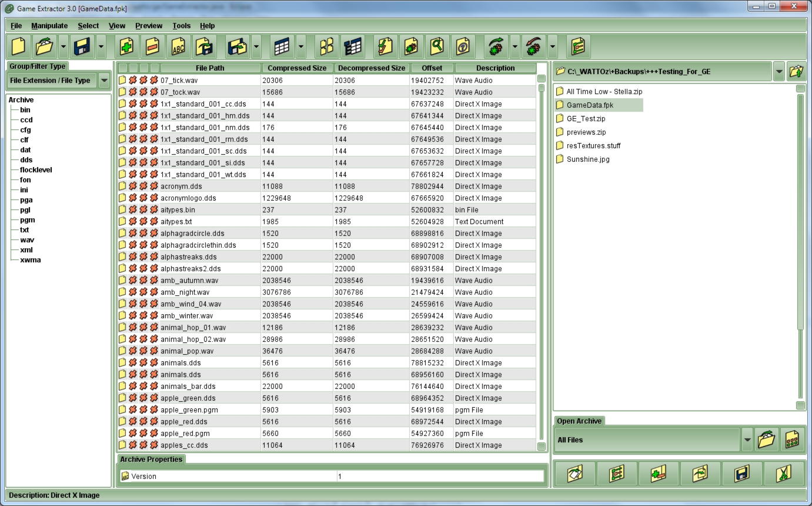Select the dds group in filter tree
This screenshot has height=506, width=812.
pyautogui.click(x=26, y=160)
